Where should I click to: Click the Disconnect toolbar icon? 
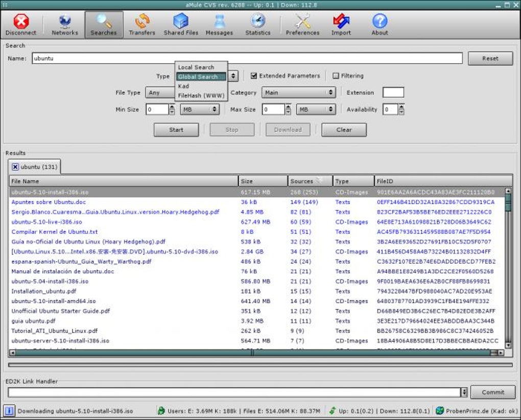tap(21, 25)
